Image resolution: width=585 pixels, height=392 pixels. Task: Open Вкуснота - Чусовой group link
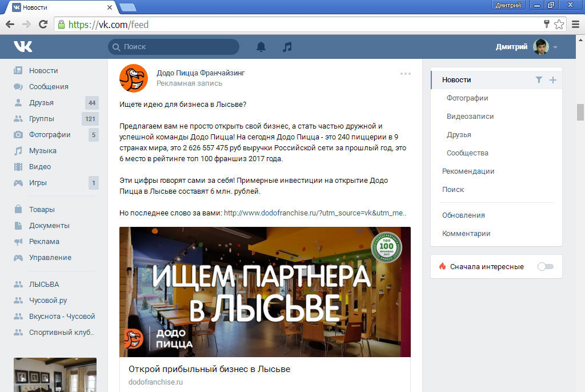(x=62, y=316)
